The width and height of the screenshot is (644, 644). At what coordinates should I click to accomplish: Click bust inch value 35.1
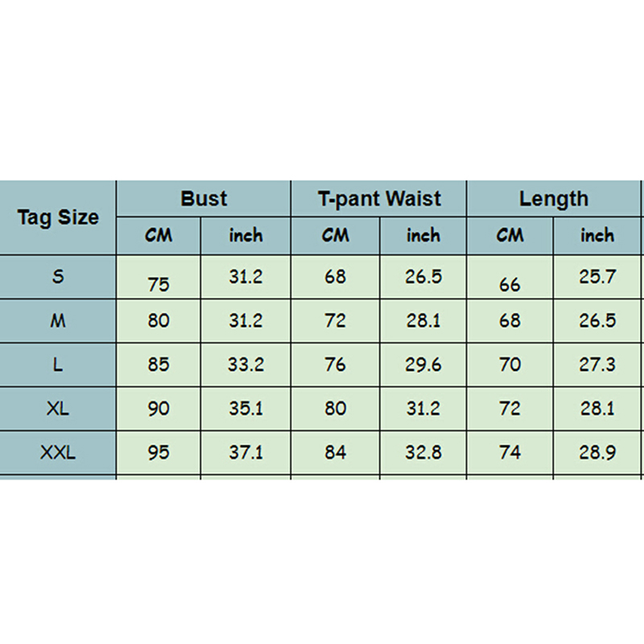pyautogui.click(x=246, y=408)
